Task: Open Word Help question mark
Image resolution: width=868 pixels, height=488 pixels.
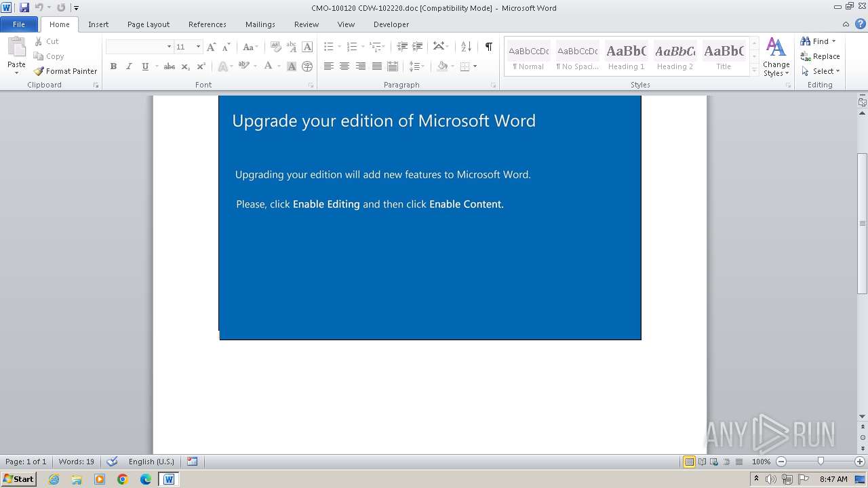Action: 860,24
